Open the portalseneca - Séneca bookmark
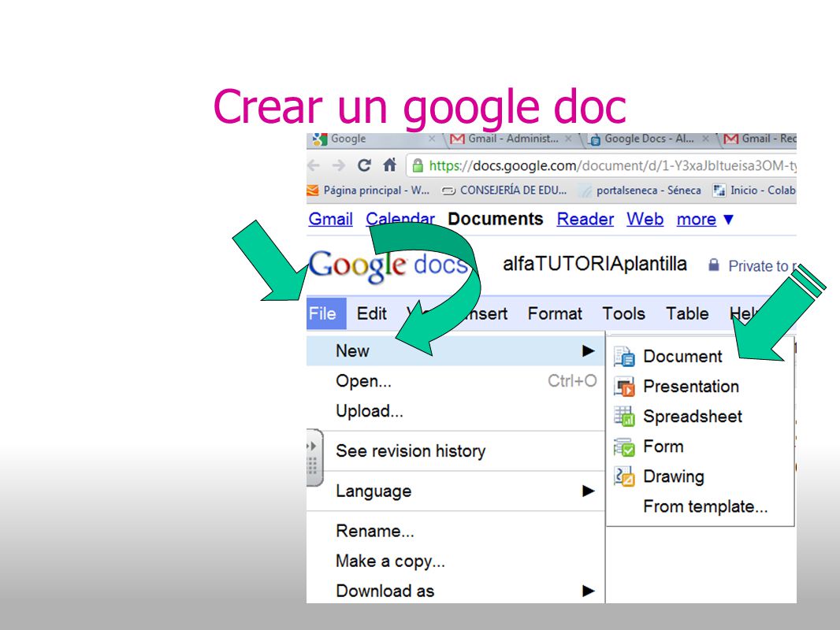This screenshot has height=630, width=840. point(641,191)
